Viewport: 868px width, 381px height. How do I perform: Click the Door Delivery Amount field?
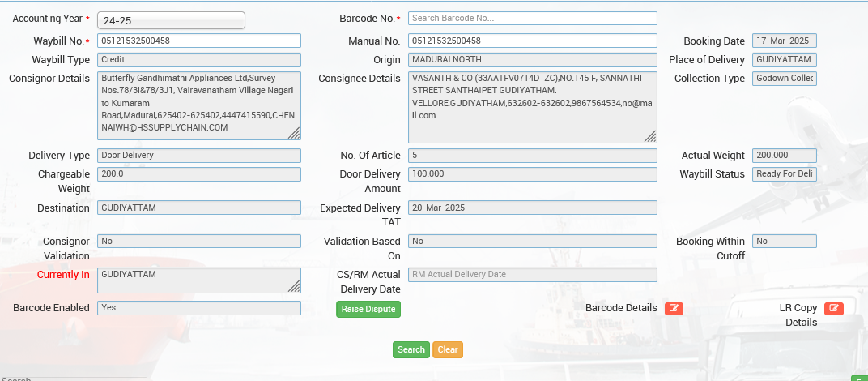pos(532,173)
